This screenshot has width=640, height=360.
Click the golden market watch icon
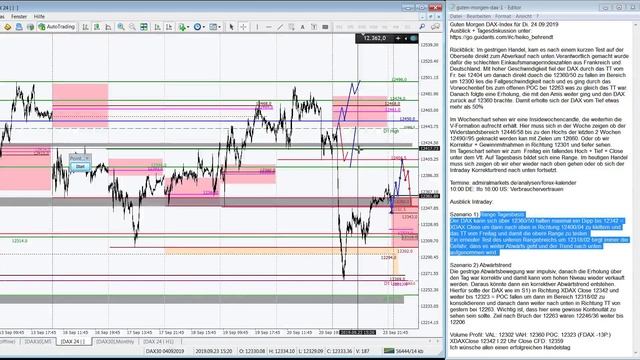pos(7,27)
